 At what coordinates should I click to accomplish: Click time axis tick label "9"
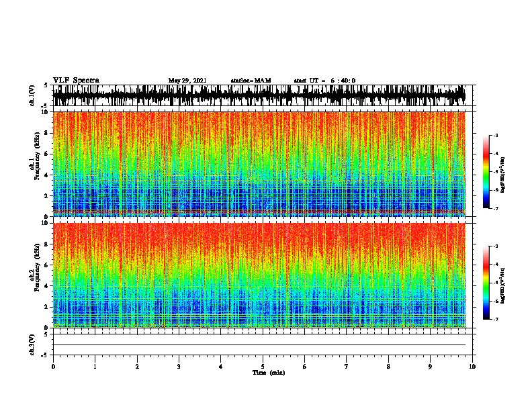click(430, 367)
